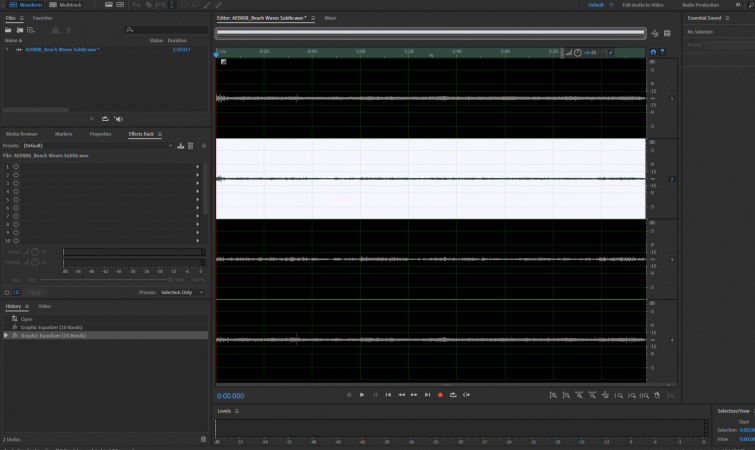The width and height of the screenshot is (755, 450).
Task: Zoom In amplitude icon
Action: pos(553,395)
